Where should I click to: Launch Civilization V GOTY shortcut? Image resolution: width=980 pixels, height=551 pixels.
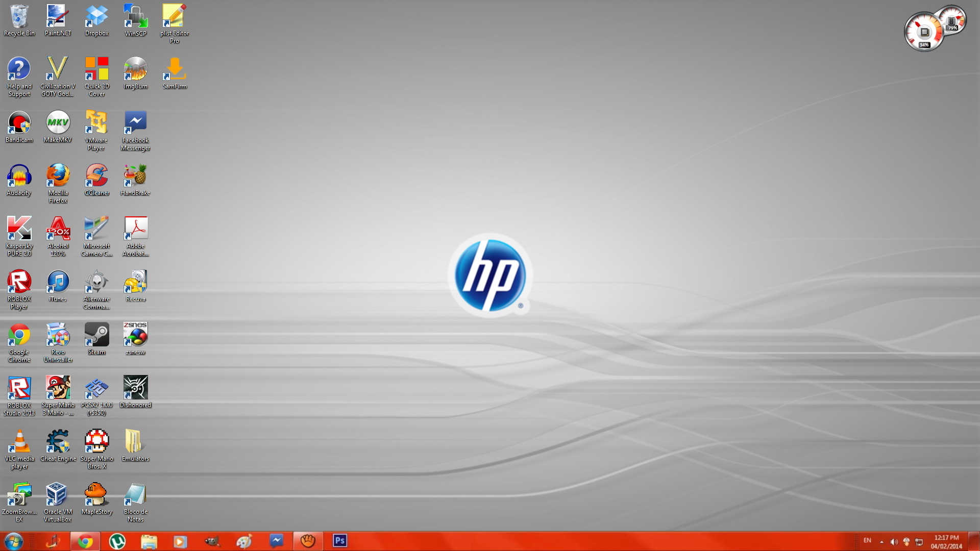tap(58, 78)
